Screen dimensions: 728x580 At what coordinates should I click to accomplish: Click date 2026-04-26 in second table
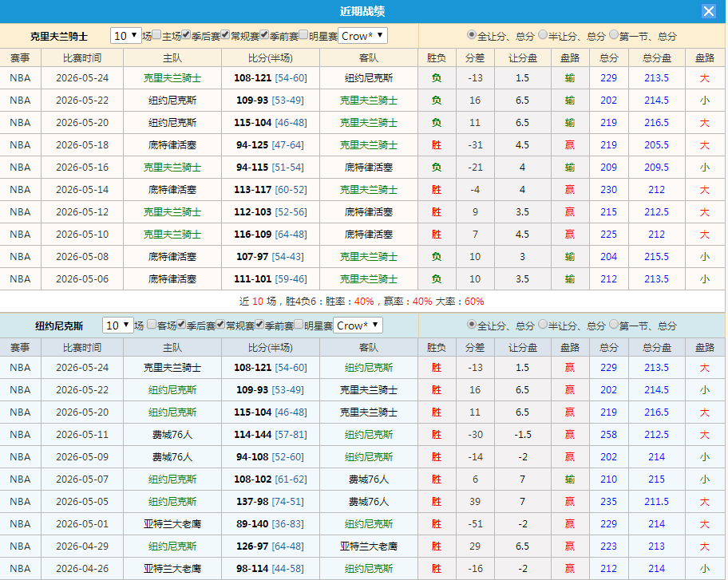point(82,569)
